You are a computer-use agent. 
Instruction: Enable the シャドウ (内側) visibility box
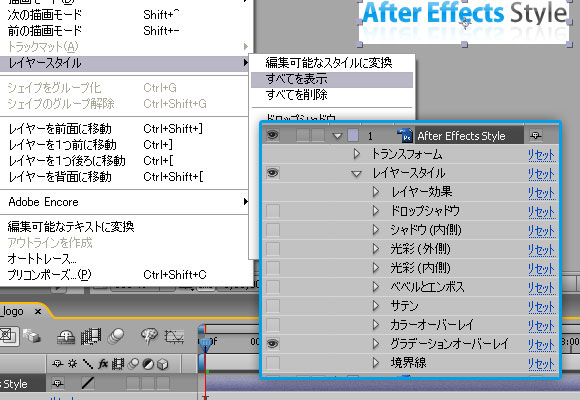tap(273, 230)
